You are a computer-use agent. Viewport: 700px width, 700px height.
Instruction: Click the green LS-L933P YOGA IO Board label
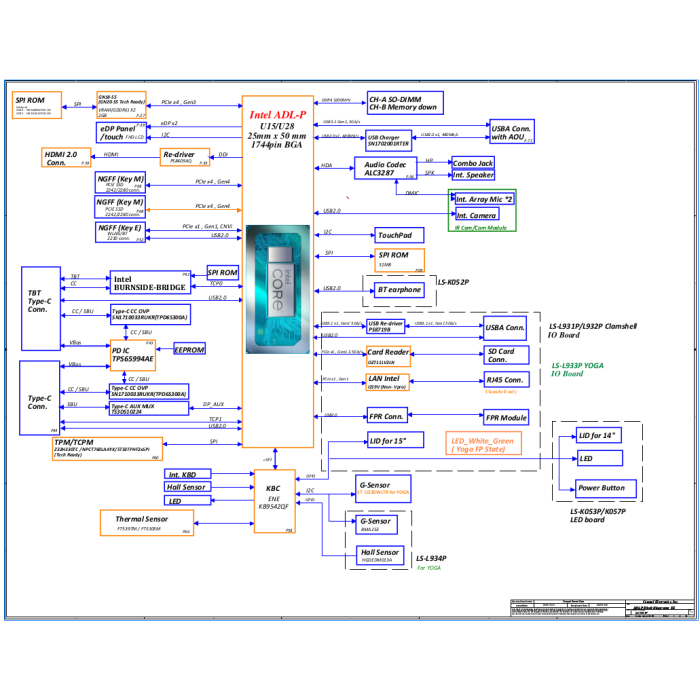(577, 369)
